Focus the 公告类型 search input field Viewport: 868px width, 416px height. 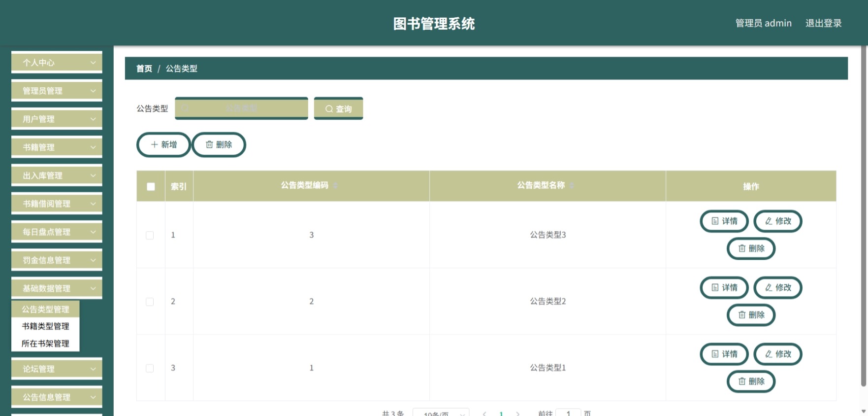pos(241,108)
